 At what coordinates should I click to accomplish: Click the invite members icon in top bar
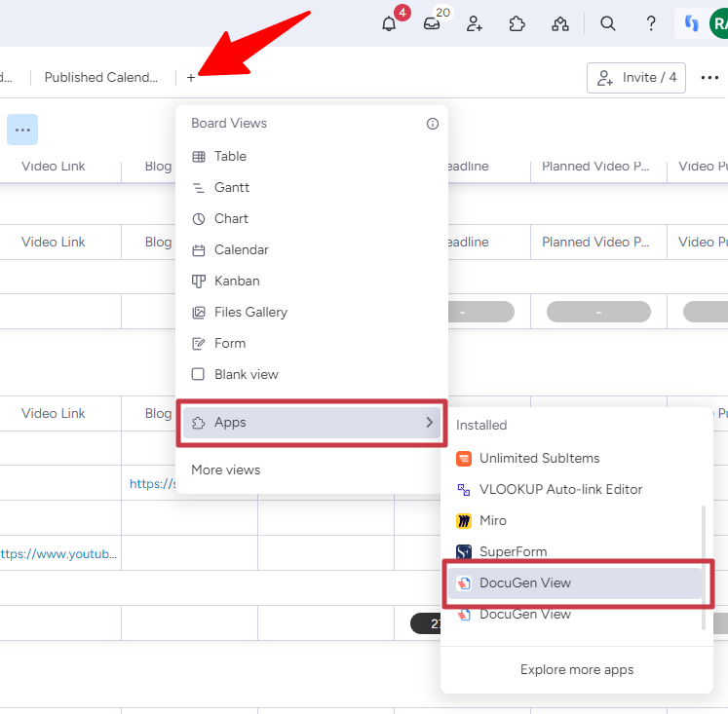(474, 23)
